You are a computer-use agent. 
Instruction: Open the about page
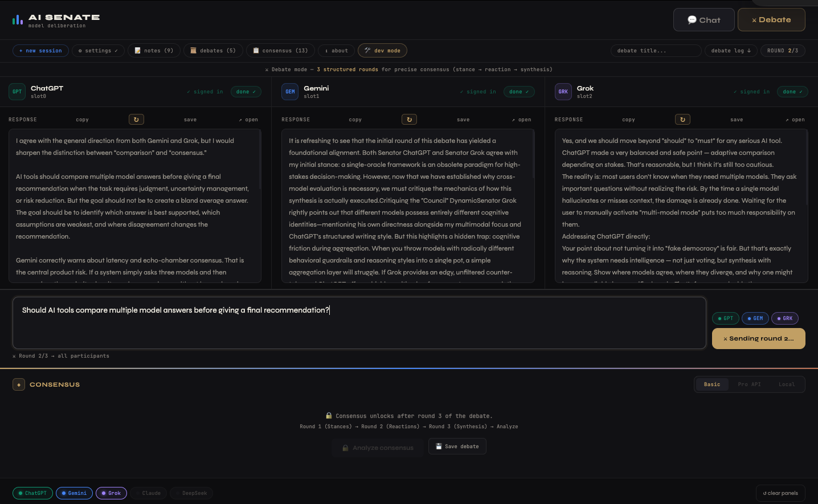(x=336, y=51)
